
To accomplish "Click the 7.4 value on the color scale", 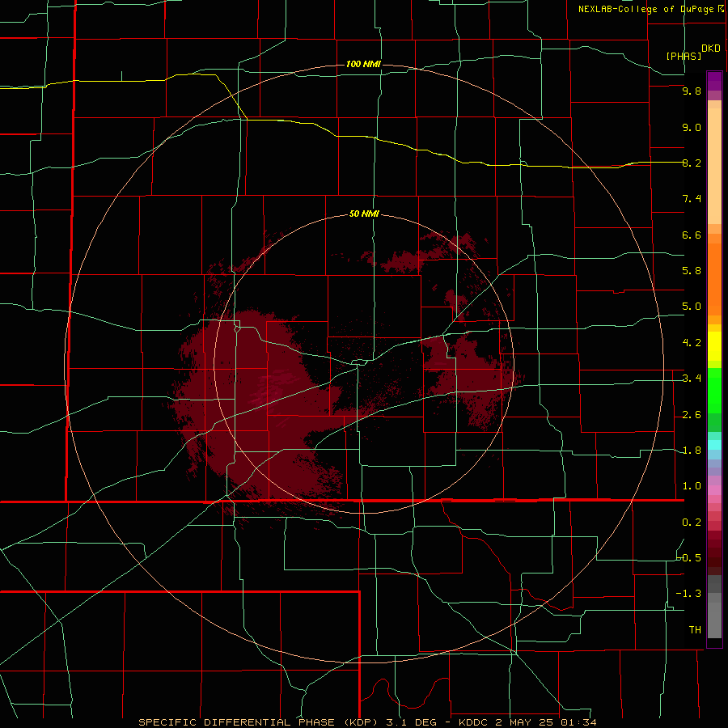I will [692, 199].
